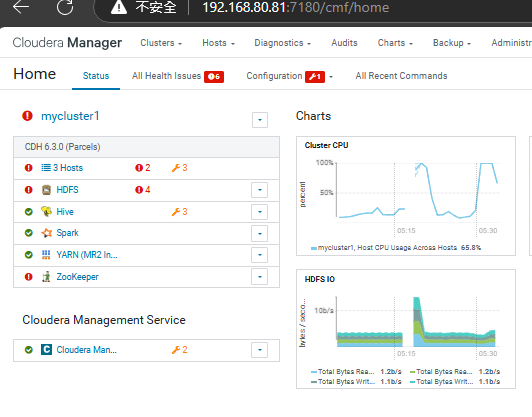
Task: Switch to All Recent Commands tab
Action: point(401,76)
